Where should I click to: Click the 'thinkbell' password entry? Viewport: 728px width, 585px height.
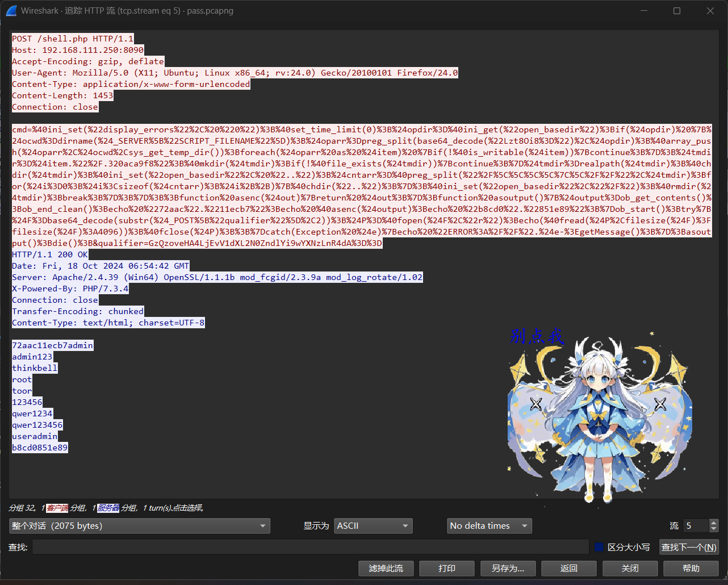35,368
